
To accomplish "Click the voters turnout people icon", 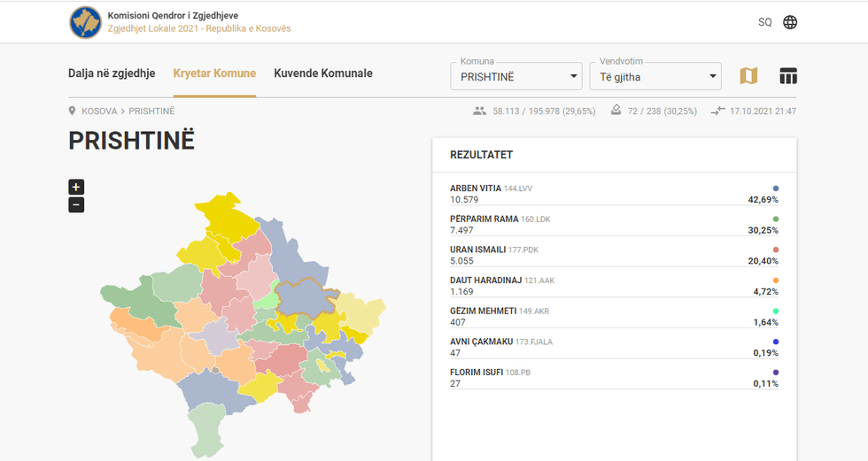I will click(x=480, y=111).
